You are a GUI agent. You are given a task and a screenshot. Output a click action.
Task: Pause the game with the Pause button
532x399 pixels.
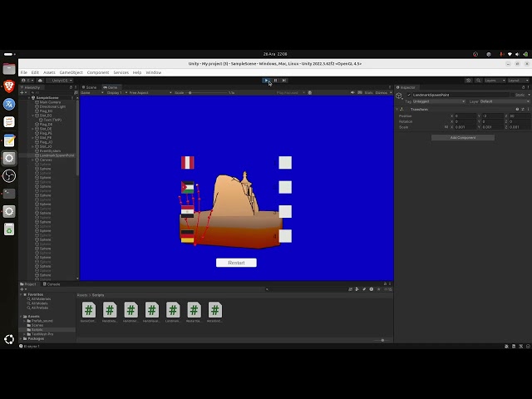pyautogui.click(x=275, y=81)
